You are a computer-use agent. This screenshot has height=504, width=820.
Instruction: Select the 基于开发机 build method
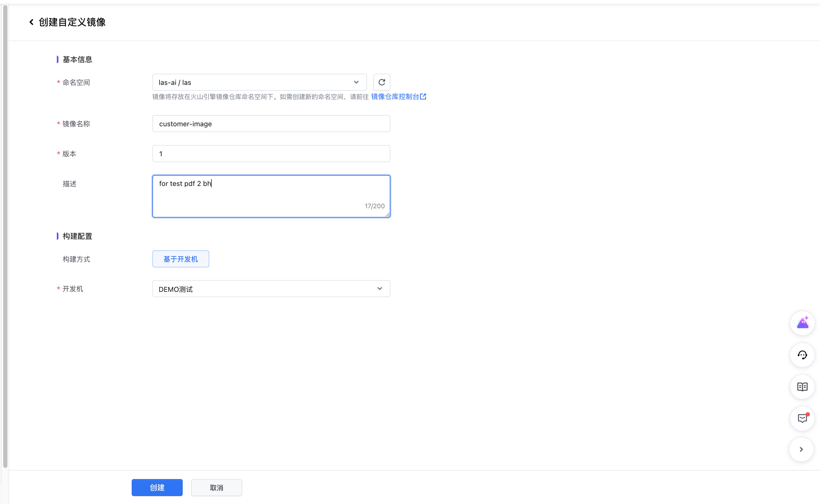(181, 259)
